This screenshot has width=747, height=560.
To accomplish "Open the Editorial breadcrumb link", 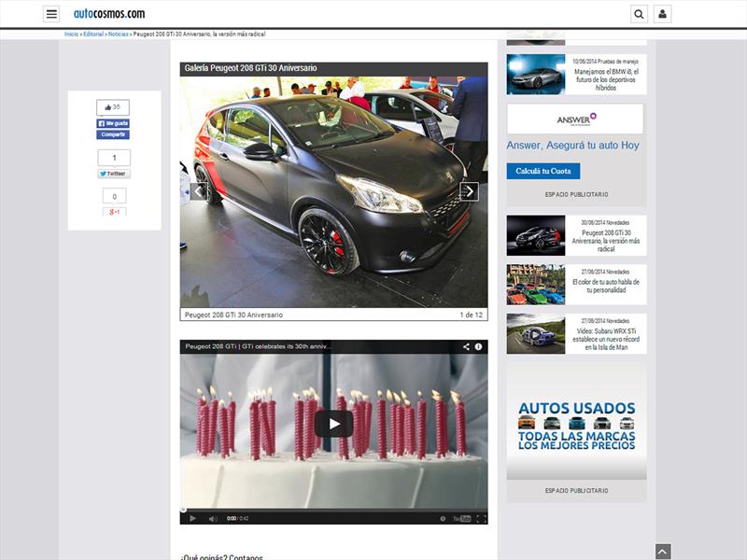I will (93, 34).
